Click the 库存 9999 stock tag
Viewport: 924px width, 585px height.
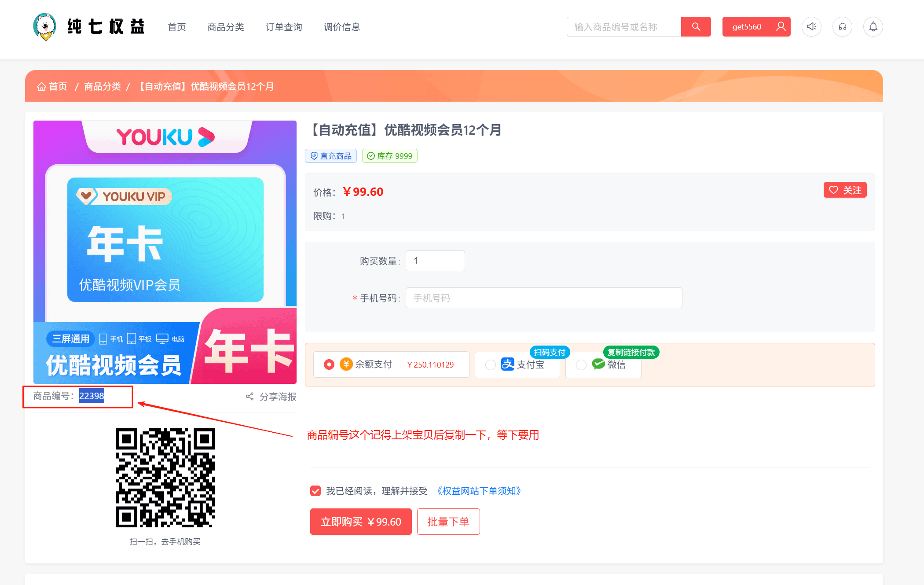click(390, 156)
